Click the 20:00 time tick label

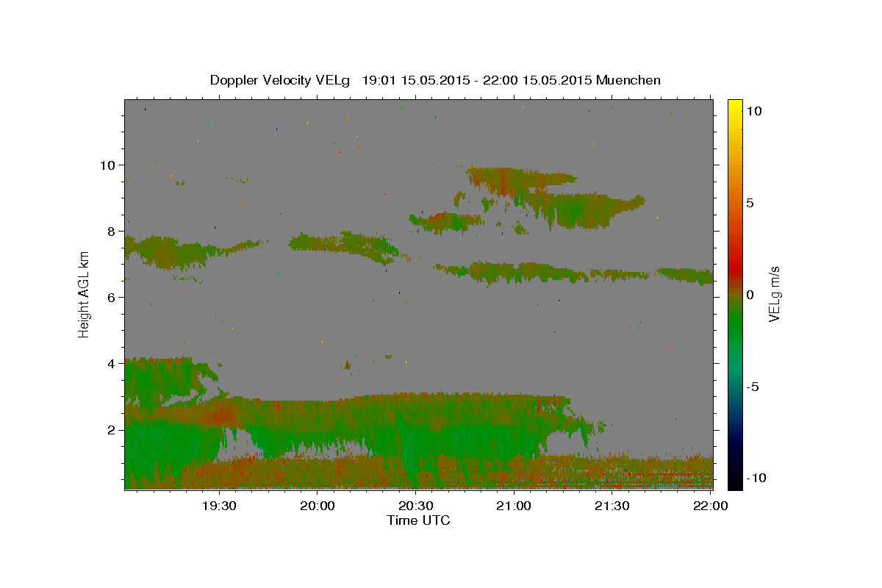click(x=317, y=506)
